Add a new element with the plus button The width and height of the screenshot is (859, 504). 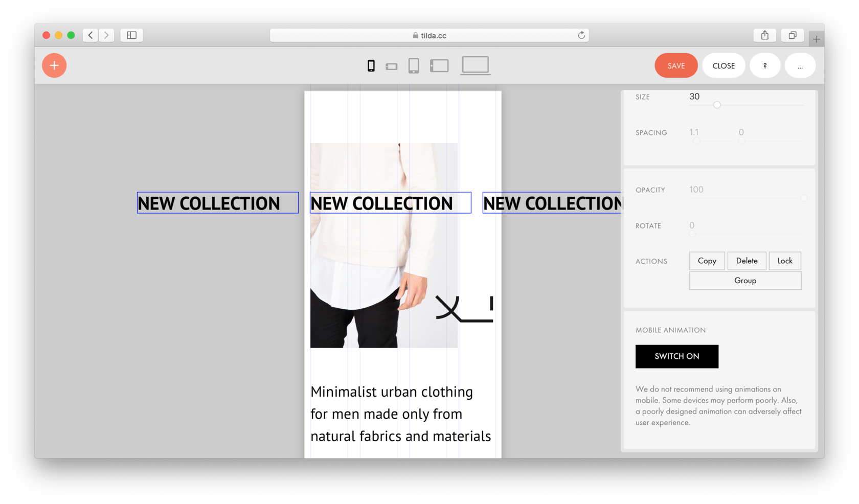point(54,65)
